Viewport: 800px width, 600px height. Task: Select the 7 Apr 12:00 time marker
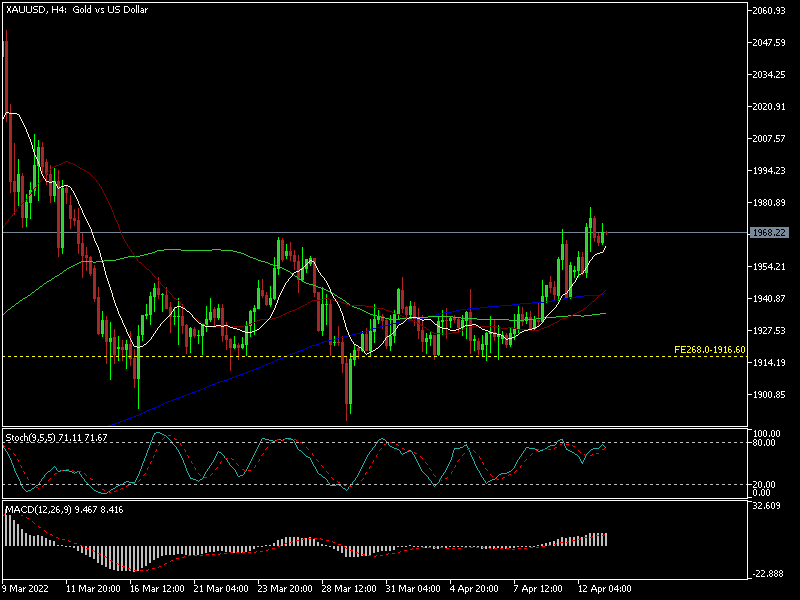[x=538, y=588]
